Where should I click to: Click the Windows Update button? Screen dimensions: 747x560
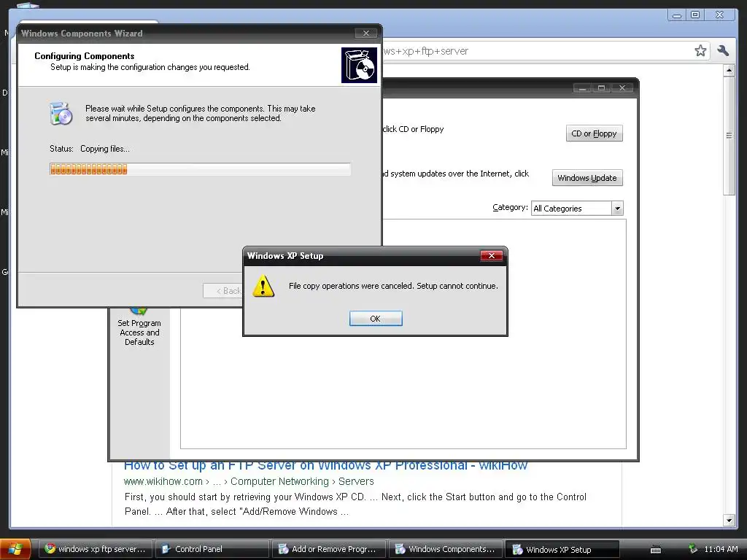pyautogui.click(x=587, y=178)
